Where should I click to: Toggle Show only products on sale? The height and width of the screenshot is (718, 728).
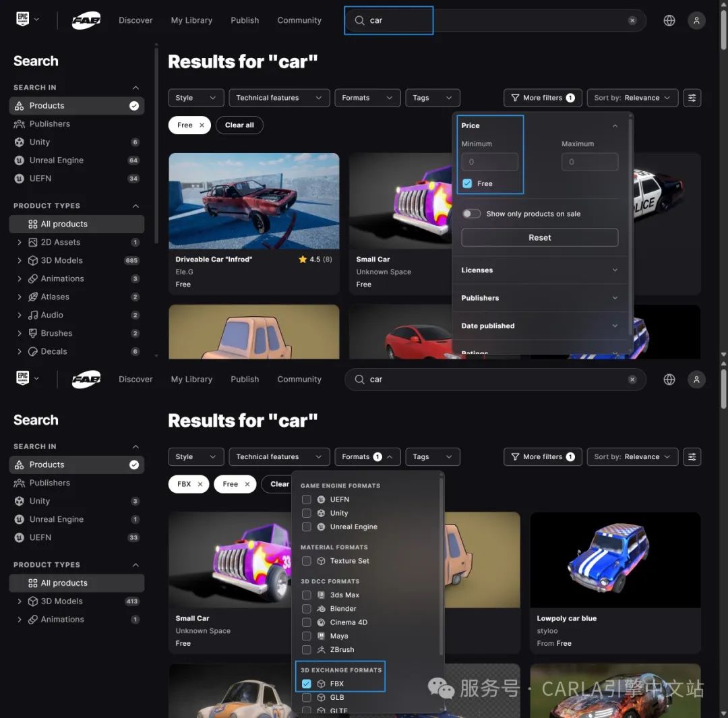pos(471,214)
